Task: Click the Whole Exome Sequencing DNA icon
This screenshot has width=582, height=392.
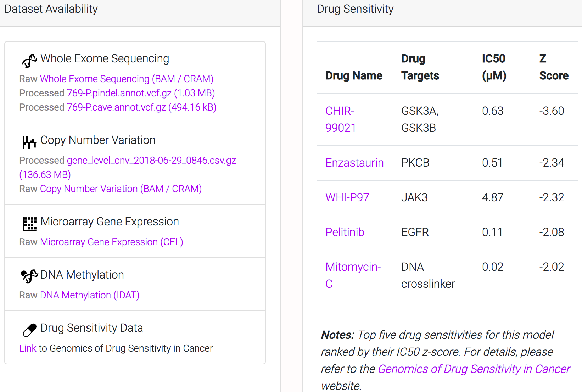Action: (29, 61)
